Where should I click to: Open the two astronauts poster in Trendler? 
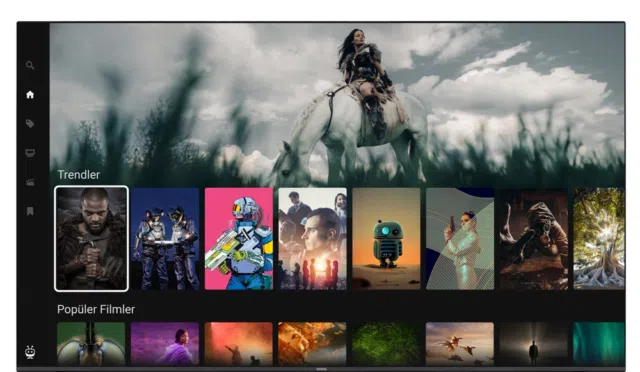pyautogui.click(x=165, y=239)
